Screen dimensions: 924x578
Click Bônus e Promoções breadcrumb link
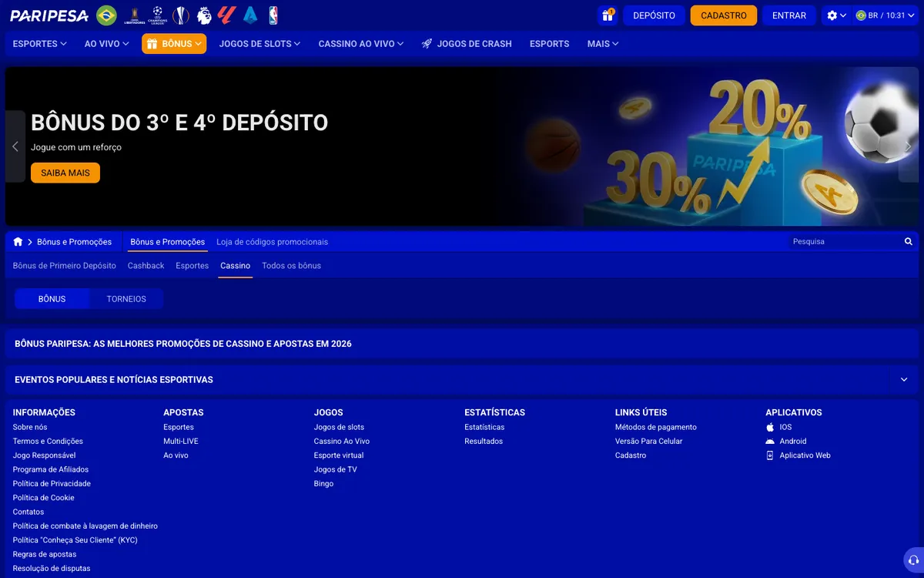point(74,242)
